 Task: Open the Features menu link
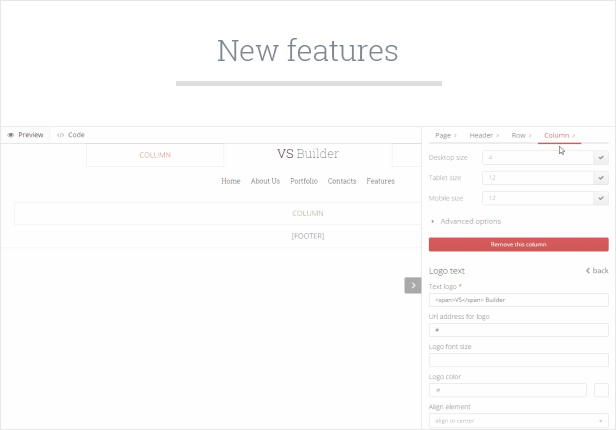[x=380, y=181]
